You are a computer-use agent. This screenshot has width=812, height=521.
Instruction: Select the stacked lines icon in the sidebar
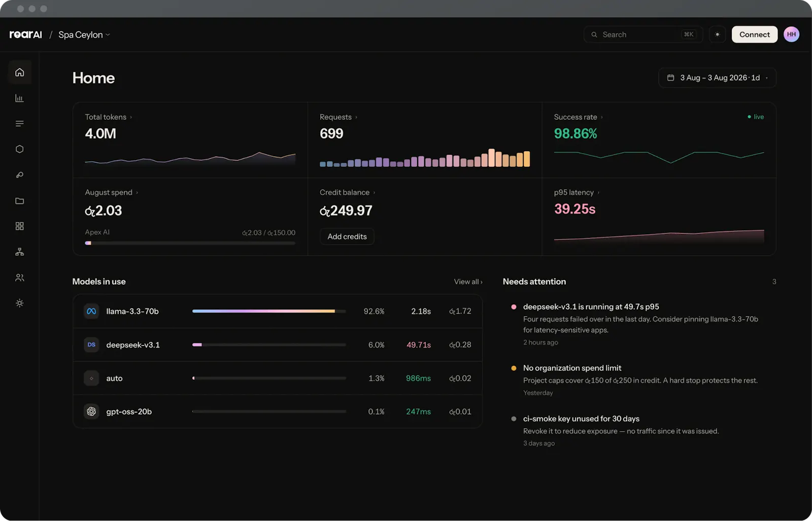(20, 124)
